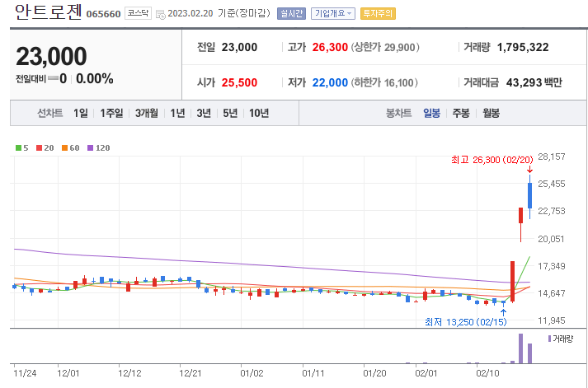Switch to the 일봉 daily candle chart

coord(431,113)
